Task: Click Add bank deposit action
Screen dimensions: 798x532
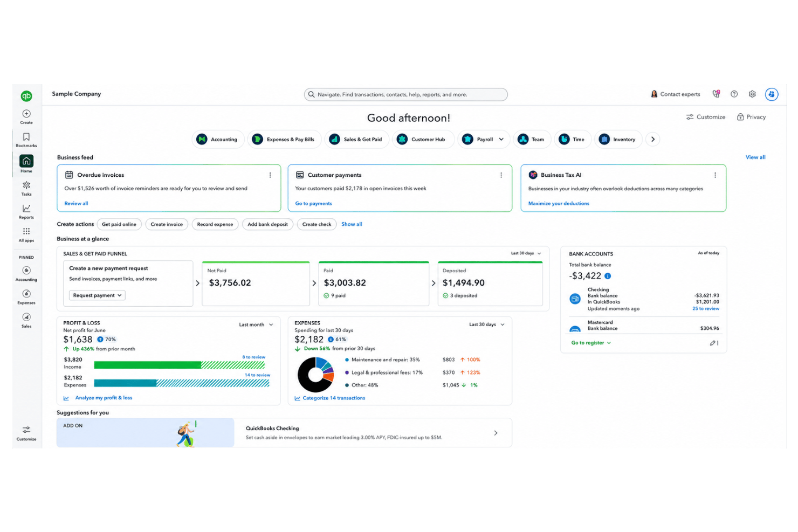Action: coord(267,224)
